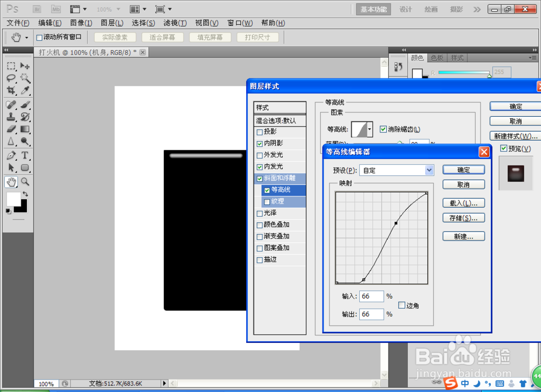The width and height of the screenshot is (541, 392).
Task: Launch Adobe Bridge from top bar
Action: pos(37,9)
